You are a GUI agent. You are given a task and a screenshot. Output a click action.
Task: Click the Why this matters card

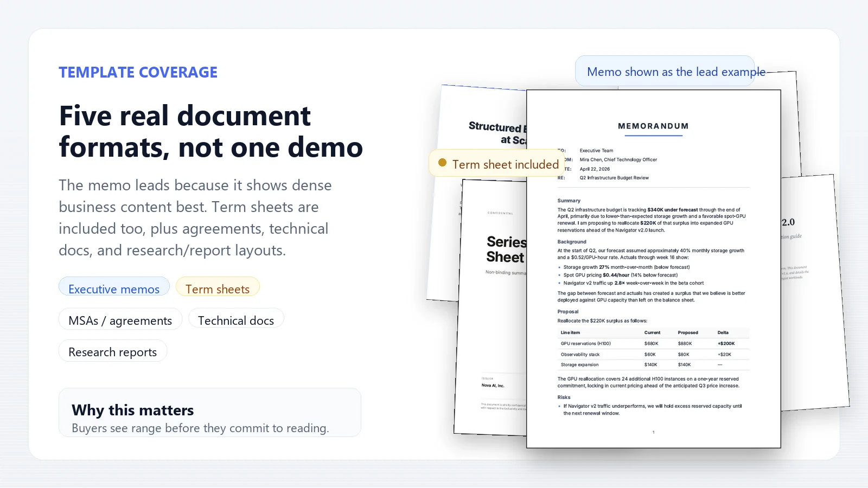tap(210, 412)
